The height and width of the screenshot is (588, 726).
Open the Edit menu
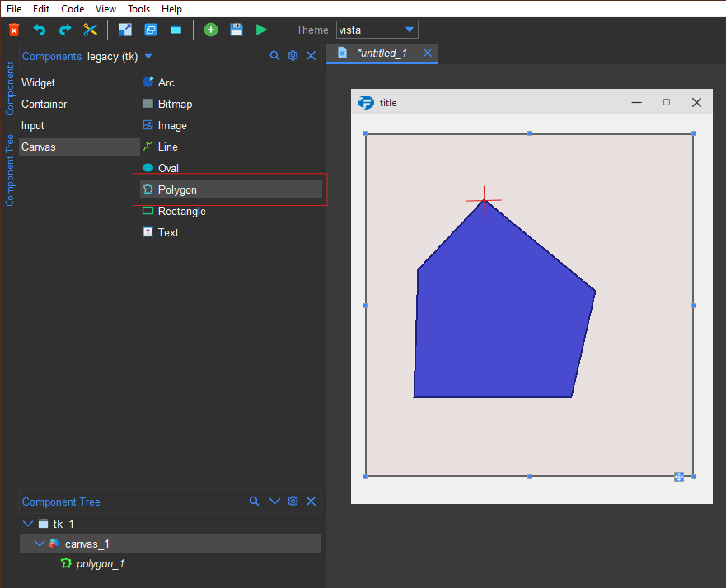(41, 9)
